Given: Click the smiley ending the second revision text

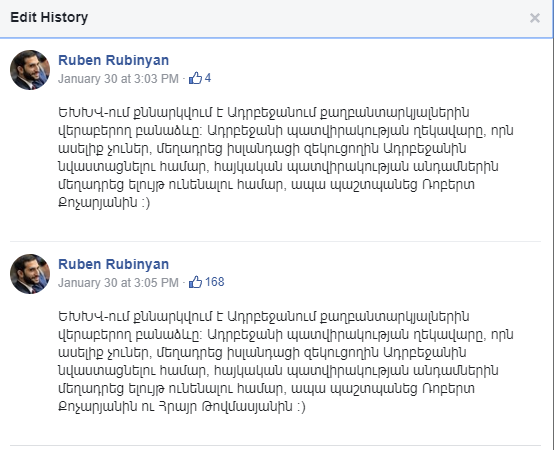Looking at the screenshot, I should click(x=301, y=407).
